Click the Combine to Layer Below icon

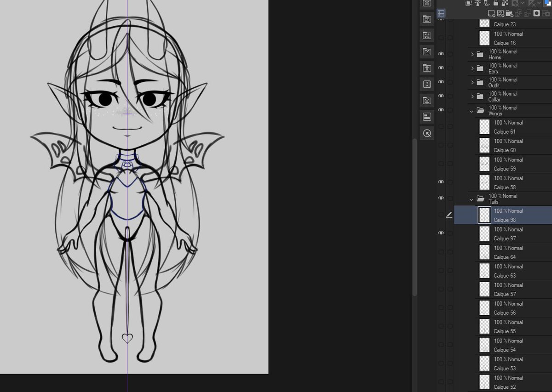527,13
